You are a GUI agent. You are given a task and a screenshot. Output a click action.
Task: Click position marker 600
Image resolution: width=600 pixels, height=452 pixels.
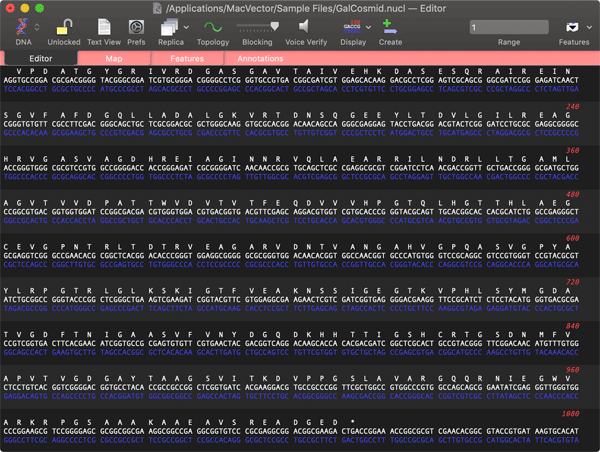point(572,238)
